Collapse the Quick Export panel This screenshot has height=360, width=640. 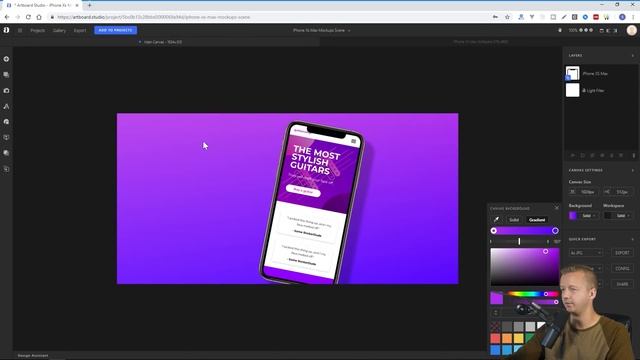click(x=633, y=239)
